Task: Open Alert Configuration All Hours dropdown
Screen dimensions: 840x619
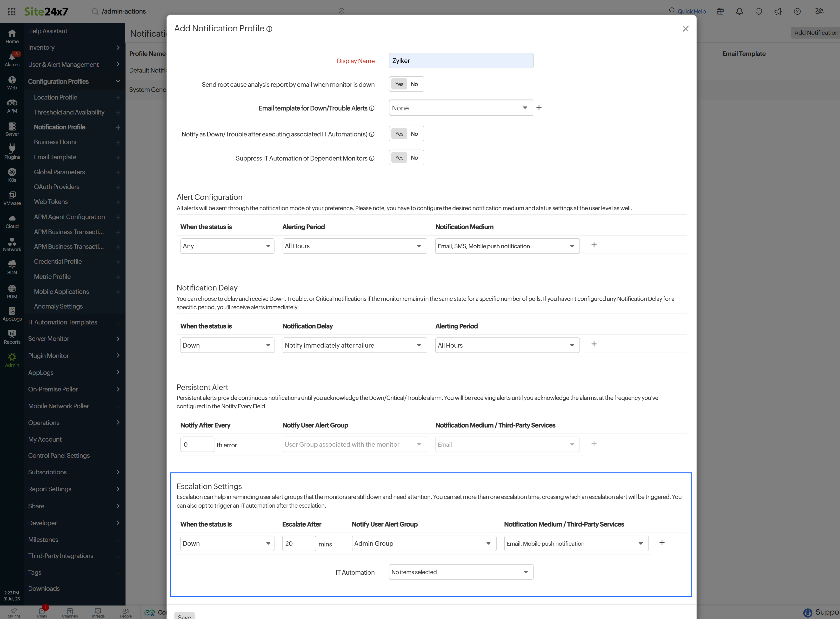Action: click(x=354, y=246)
